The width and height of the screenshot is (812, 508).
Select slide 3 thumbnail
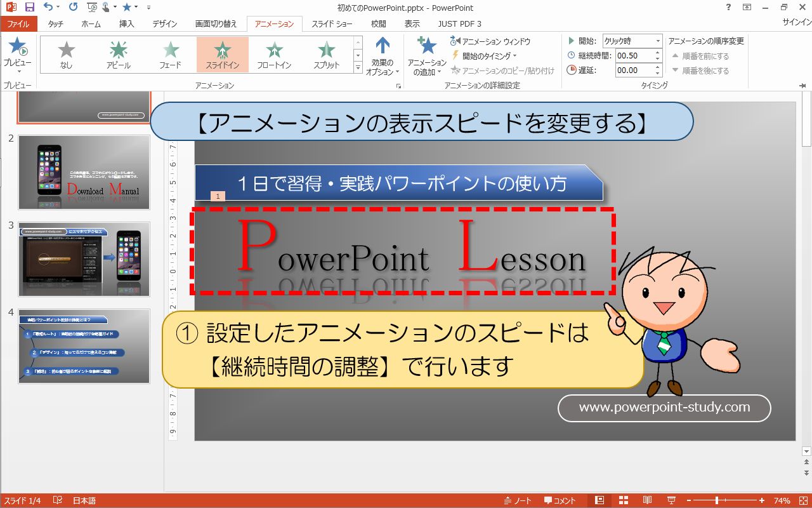84,259
